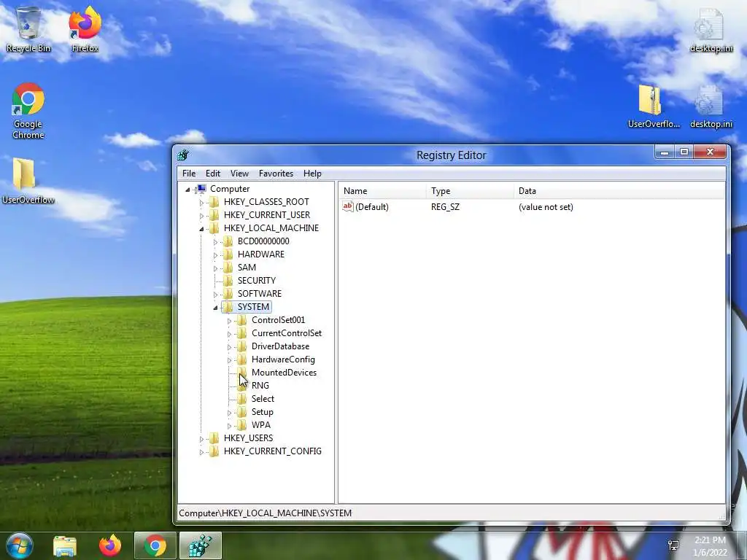747x560 pixels.
Task: Select the HKEY_USERS label
Action: pos(248,438)
